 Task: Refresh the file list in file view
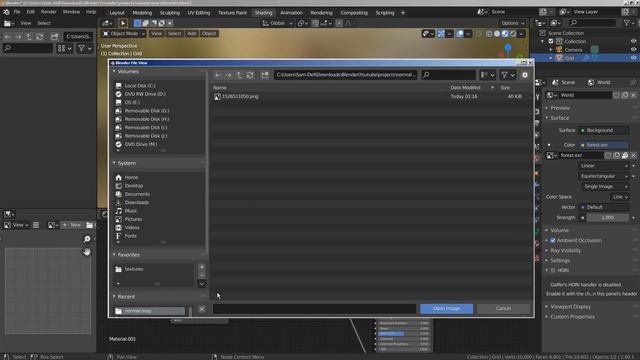pos(250,75)
